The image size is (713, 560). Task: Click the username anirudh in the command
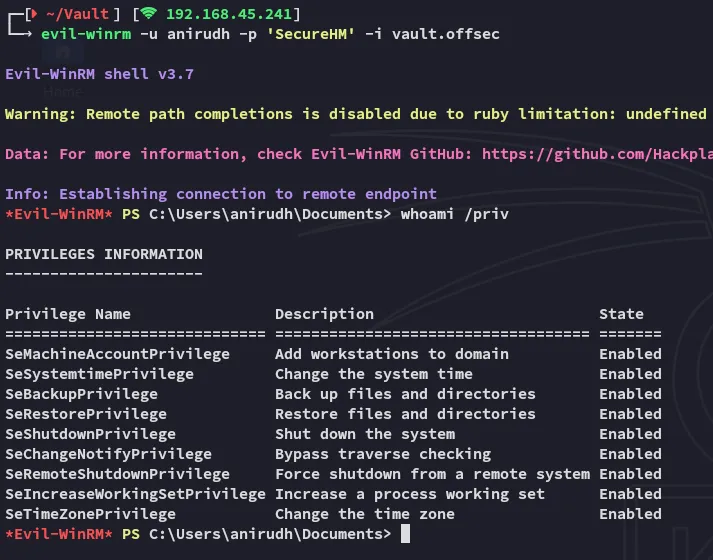(198, 34)
